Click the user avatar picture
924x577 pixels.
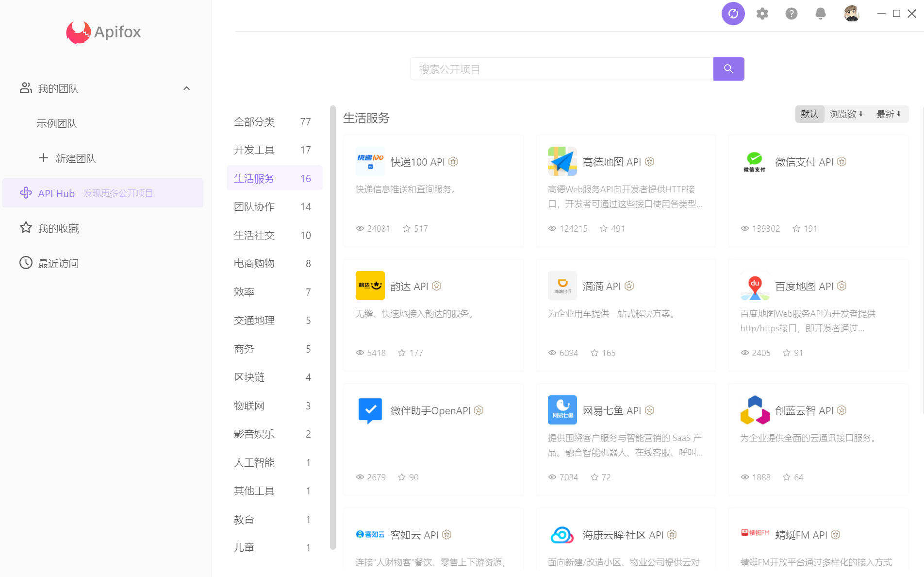coord(852,14)
